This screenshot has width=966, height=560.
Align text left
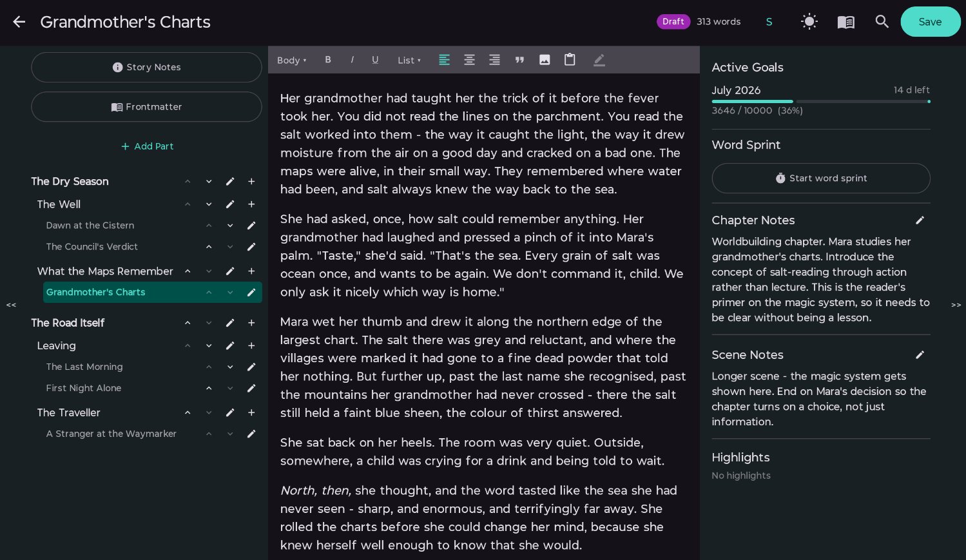tap(445, 60)
